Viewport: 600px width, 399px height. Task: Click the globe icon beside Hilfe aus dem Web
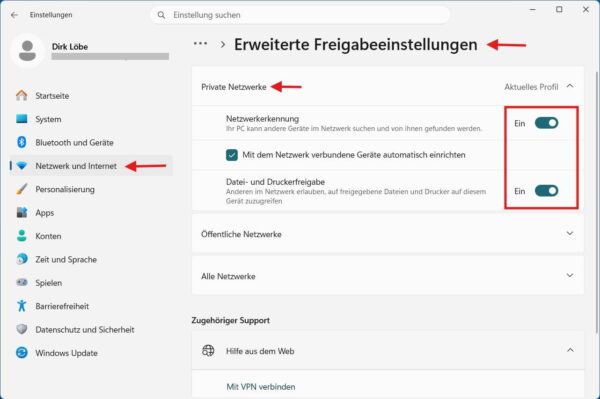[208, 350]
